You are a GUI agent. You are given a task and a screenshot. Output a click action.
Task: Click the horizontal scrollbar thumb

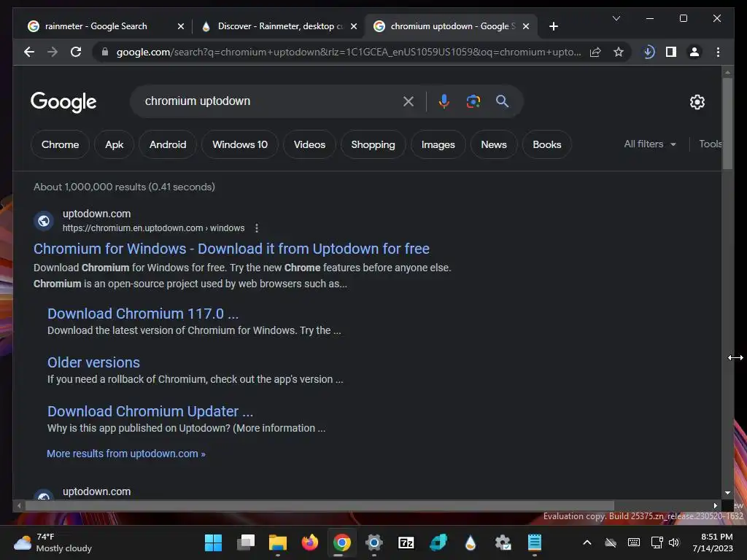(320, 506)
